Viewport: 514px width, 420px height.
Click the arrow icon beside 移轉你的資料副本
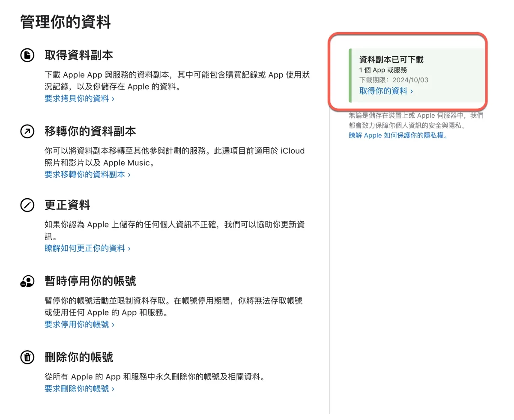point(27,131)
